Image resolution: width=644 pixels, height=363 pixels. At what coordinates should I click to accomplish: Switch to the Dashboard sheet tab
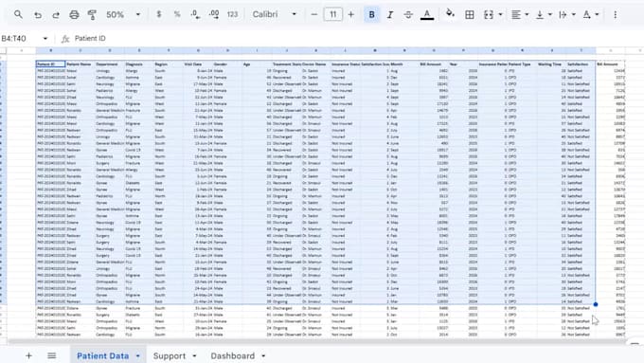tap(233, 356)
